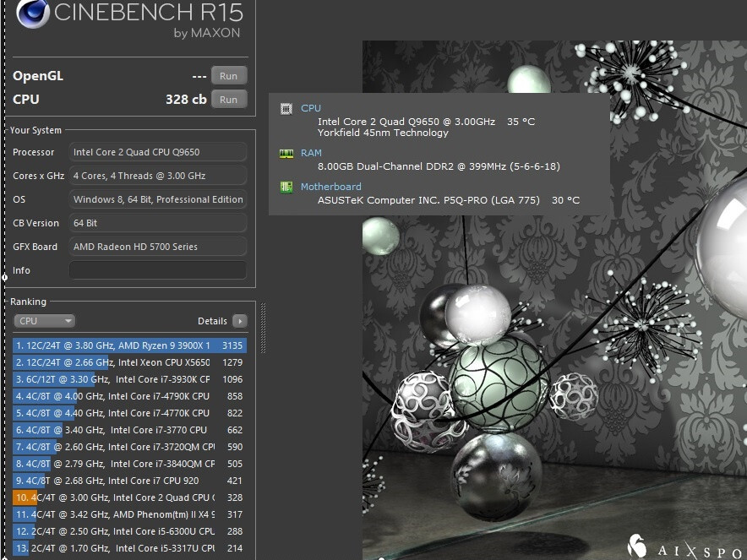Screen dimensions: 747x560
Task: Click the GFX Board field value
Action: (158, 247)
